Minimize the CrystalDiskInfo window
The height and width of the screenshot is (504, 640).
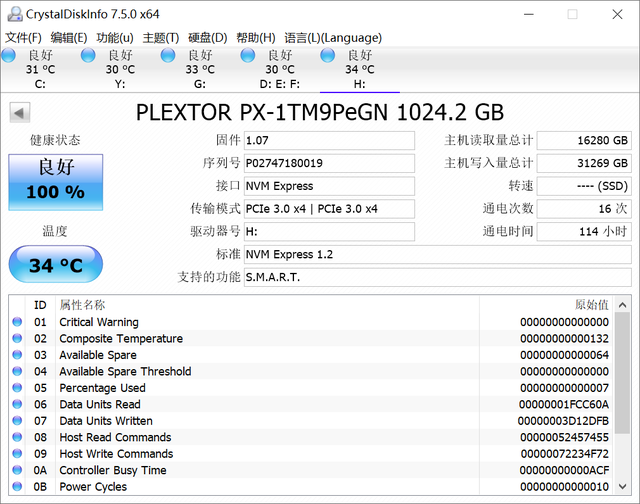point(529,14)
